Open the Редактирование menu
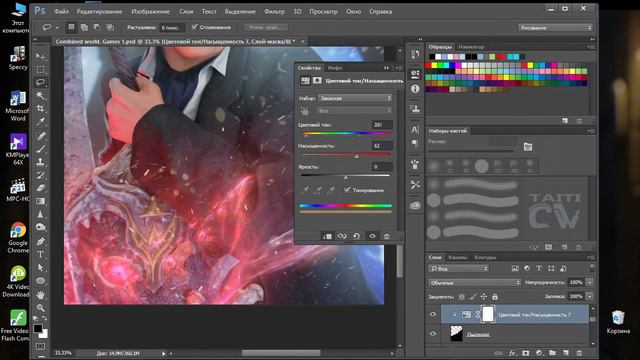This screenshot has height=360, width=640. (99, 11)
